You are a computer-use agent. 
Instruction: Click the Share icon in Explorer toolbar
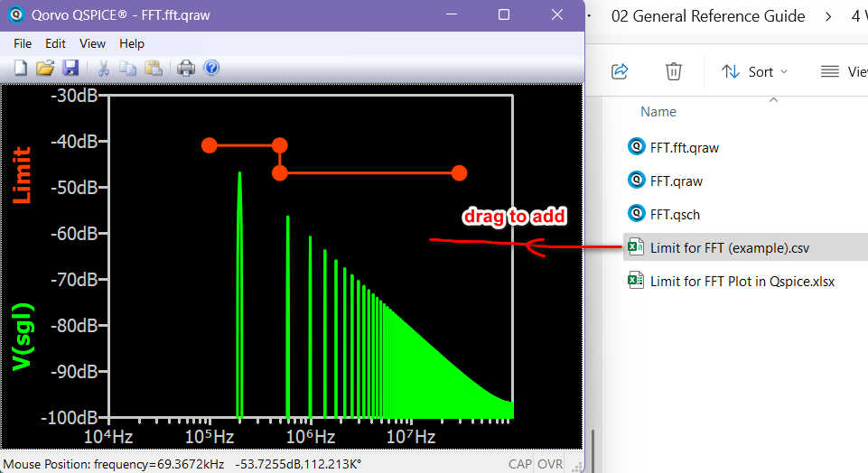click(620, 71)
